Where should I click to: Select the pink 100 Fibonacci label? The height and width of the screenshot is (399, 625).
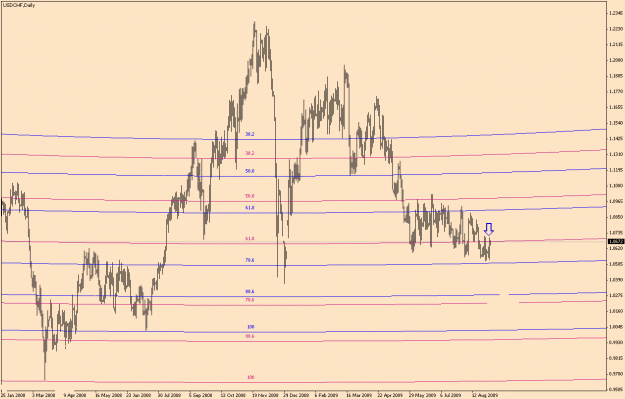250,377
